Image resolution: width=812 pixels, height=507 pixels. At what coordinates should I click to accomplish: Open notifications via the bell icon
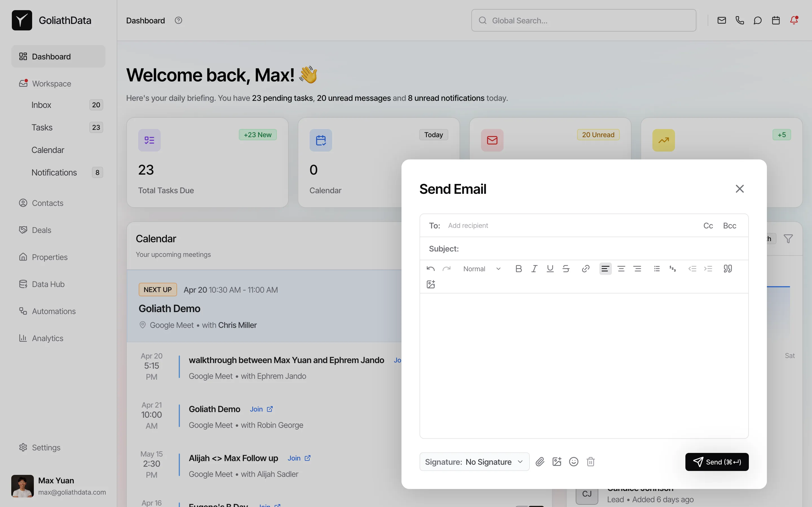tap(794, 20)
